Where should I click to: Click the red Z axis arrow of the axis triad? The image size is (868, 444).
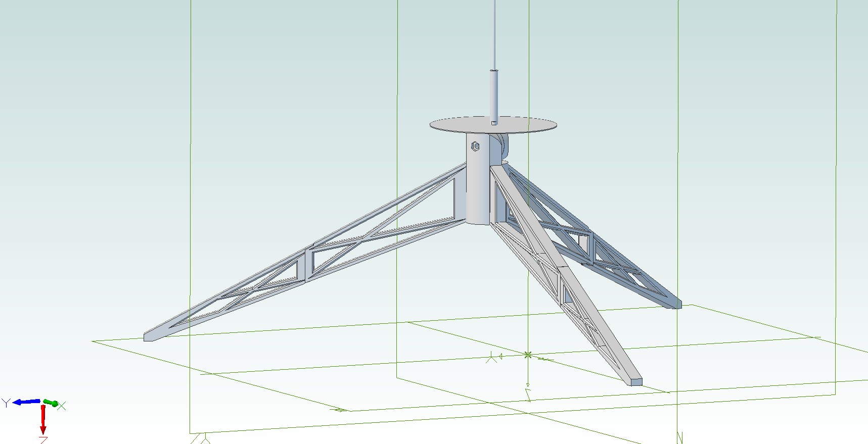coord(43,419)
